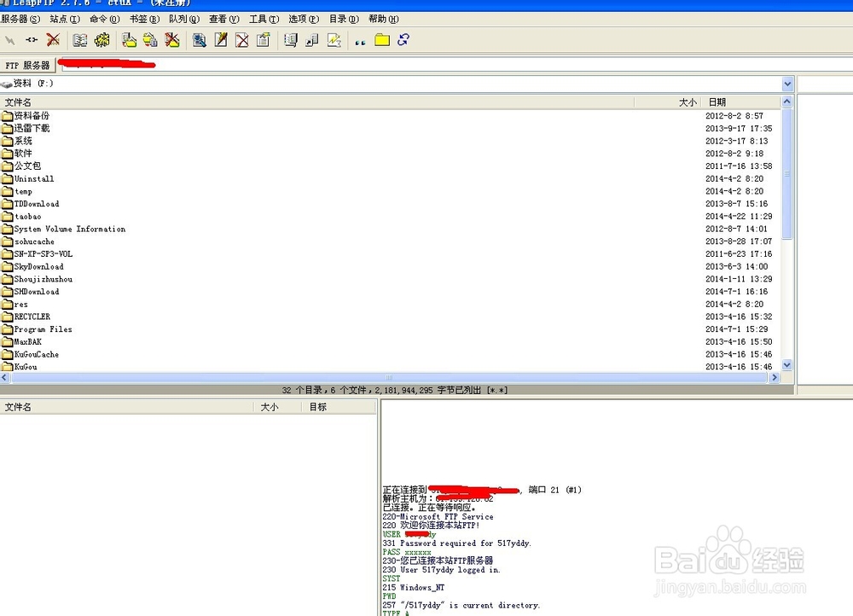This screenshot has width=853, height=616.
Task: Click the list pages icon in toolbar
Action: tap(291, 40)
